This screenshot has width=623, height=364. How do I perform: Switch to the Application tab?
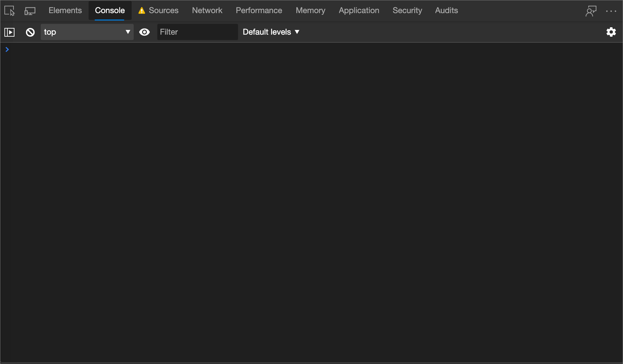(359, 10)
